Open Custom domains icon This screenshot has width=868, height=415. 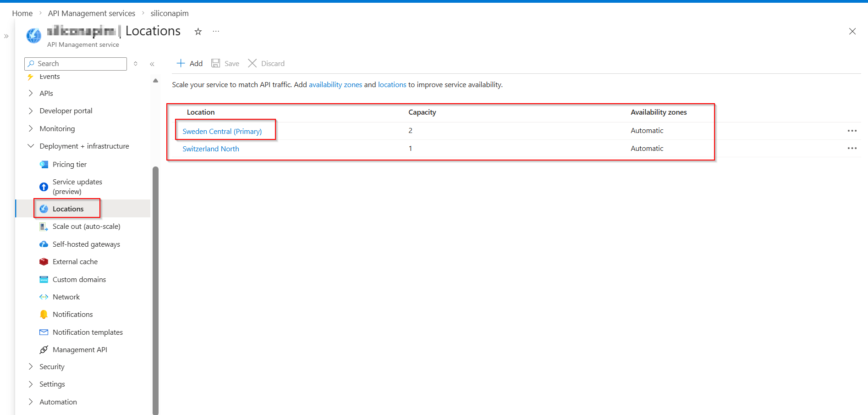click(x=44, y=280)
